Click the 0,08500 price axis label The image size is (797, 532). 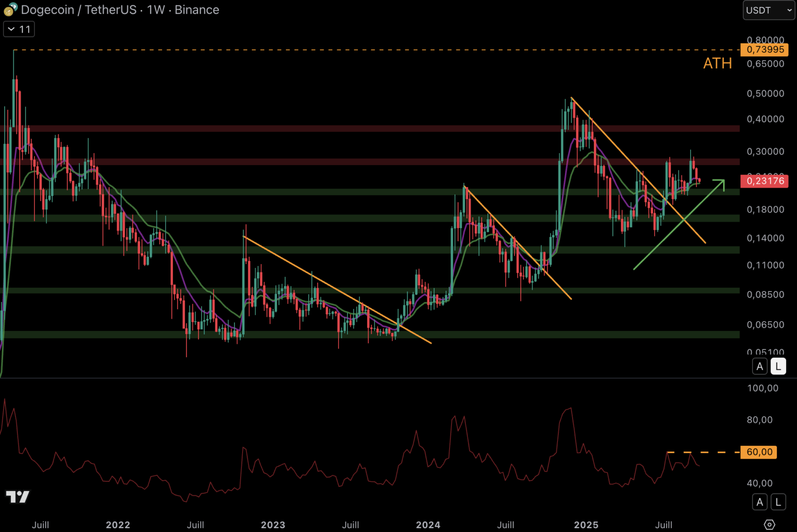tap(765, 295)
